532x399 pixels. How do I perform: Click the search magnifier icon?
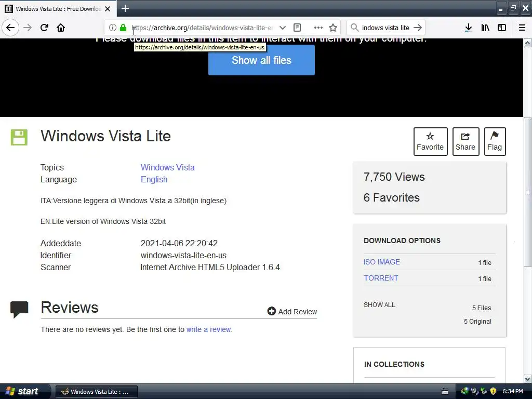[x=354, y=28]
